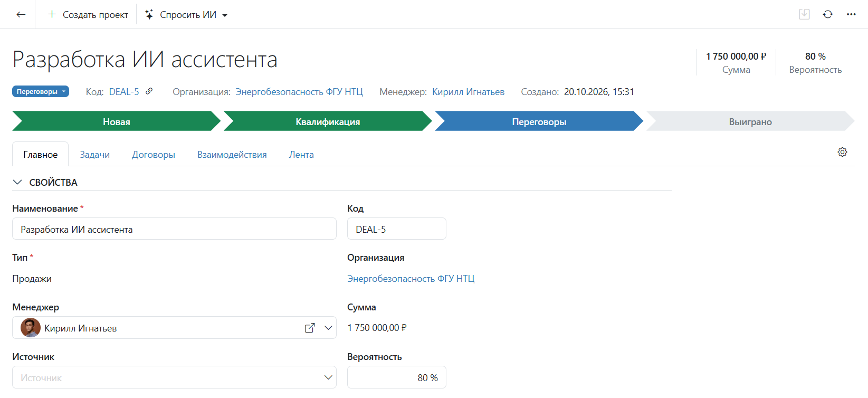This screenshot has width=868, height=398.
Task: Open the Взаимодействия tab
Action: pos(232,155)
